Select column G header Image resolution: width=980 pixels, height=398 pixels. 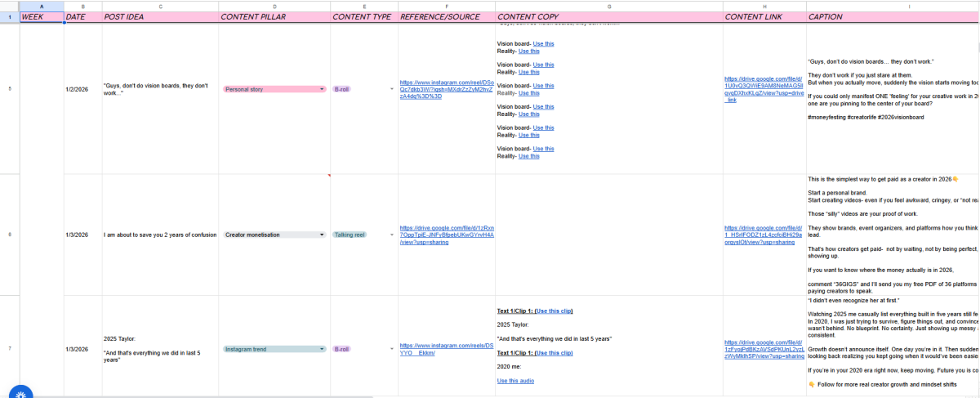(x=609, y=6)
